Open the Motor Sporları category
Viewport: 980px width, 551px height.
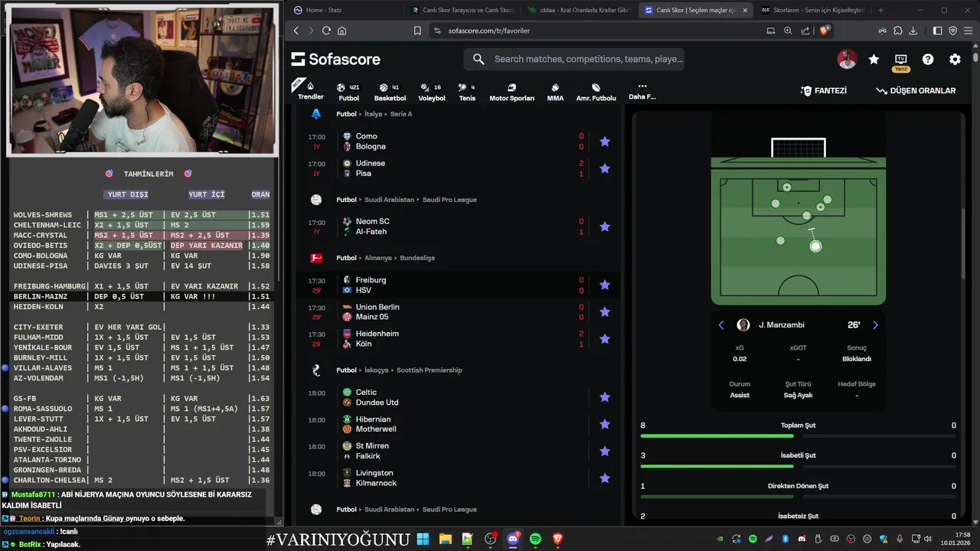511,92
